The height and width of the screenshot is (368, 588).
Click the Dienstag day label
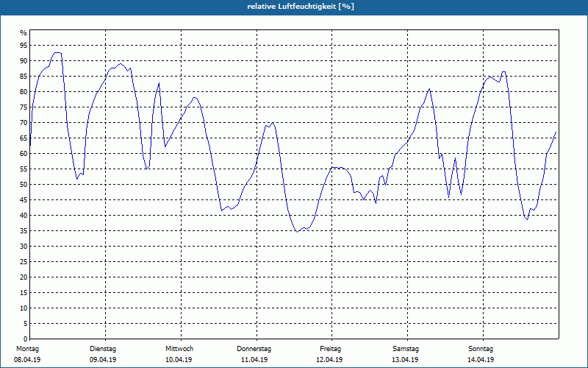click(x=103, y=349)
